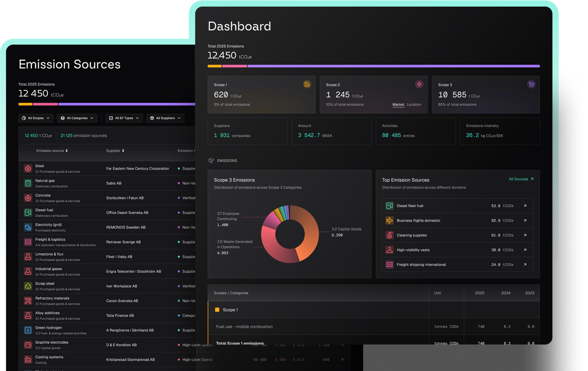Open the All Suppliers filter dropdown
Viewport: 588px width, 371px height.
[x=166, y=118]
